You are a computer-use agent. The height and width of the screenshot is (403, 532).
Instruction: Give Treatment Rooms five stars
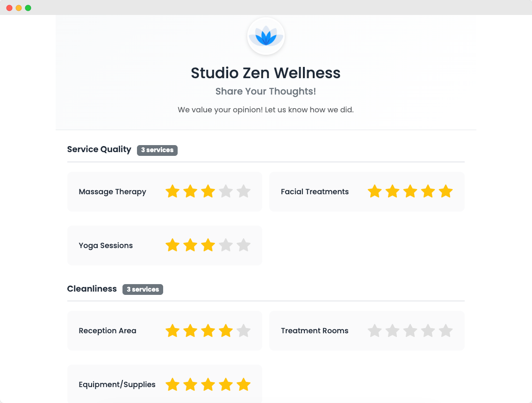point(446,331)
